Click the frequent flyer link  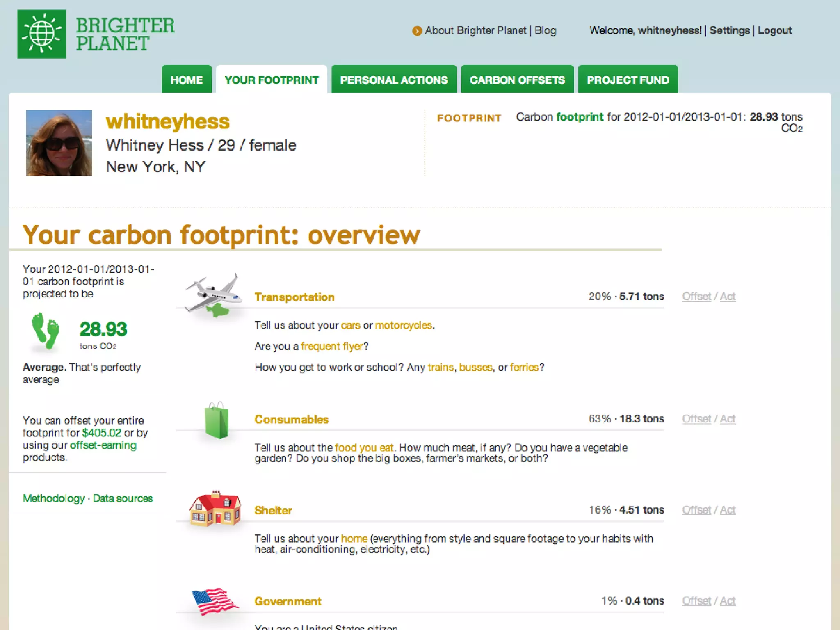332,346
